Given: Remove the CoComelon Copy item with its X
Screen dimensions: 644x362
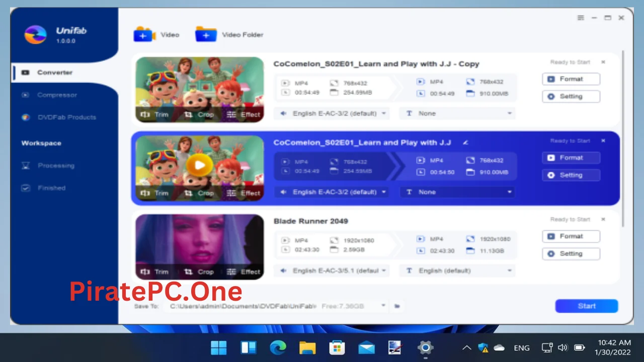Looking at the screenshot, I should [603, 62].
